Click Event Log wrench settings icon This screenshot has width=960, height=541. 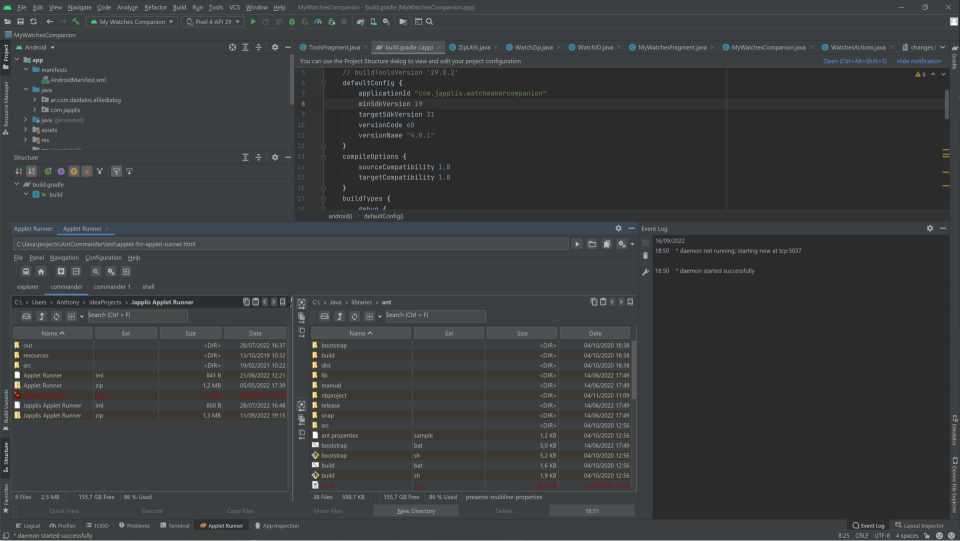(645, 272)
